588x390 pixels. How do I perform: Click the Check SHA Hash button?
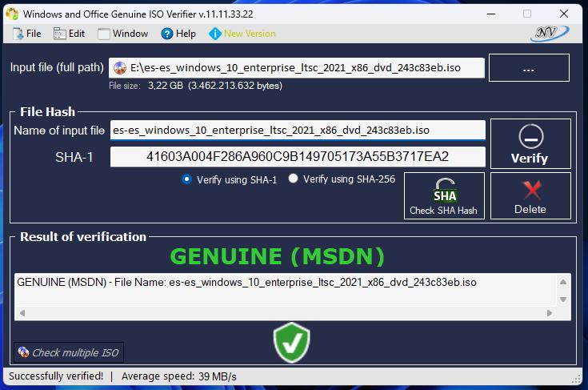pos(444,196)
